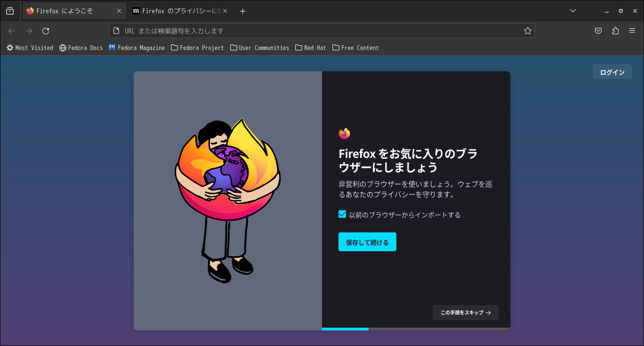
Task: Switch to the 'Firefox にようこそ' tab
Action: [x=74, y=11]
